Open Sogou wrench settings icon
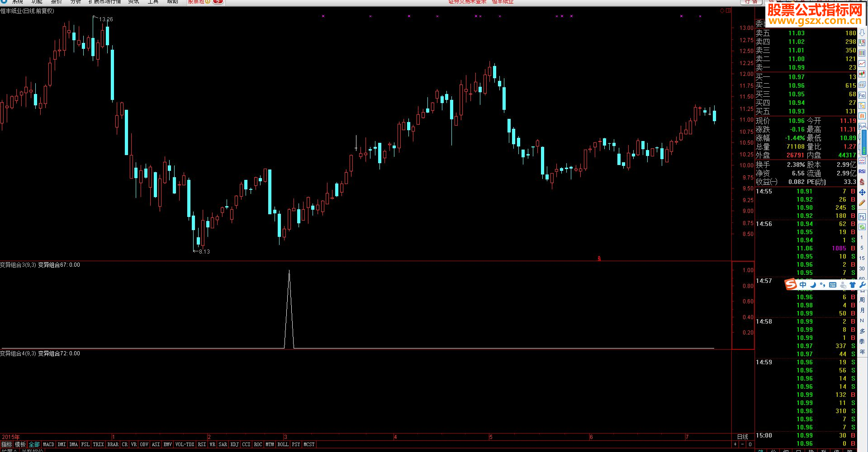 862,285
